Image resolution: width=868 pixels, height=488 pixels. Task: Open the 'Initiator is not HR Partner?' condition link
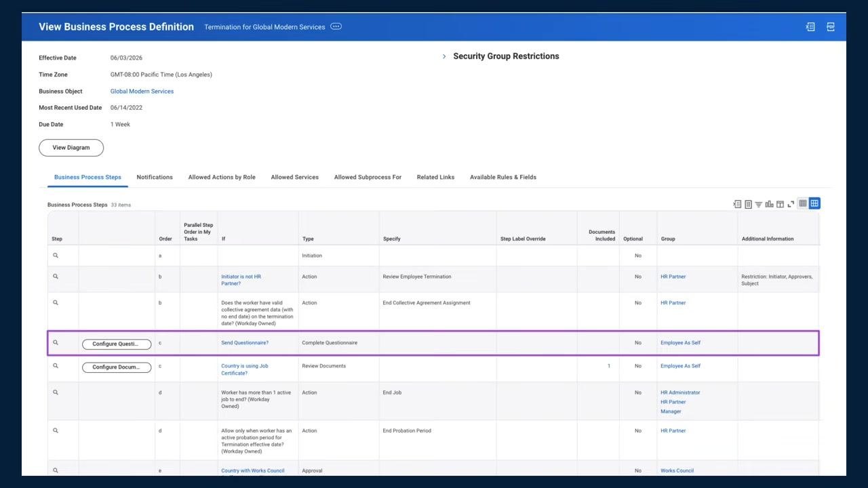[241, 280]
